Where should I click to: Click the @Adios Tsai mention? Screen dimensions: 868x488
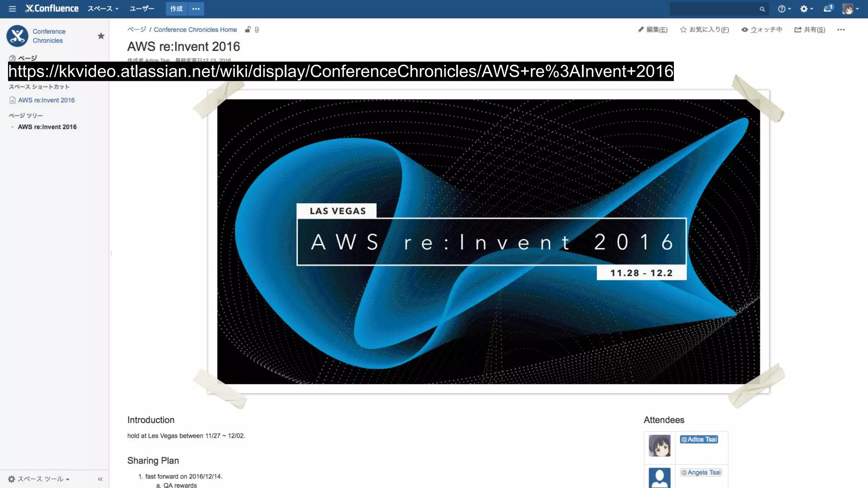click(x=699, y=439)
